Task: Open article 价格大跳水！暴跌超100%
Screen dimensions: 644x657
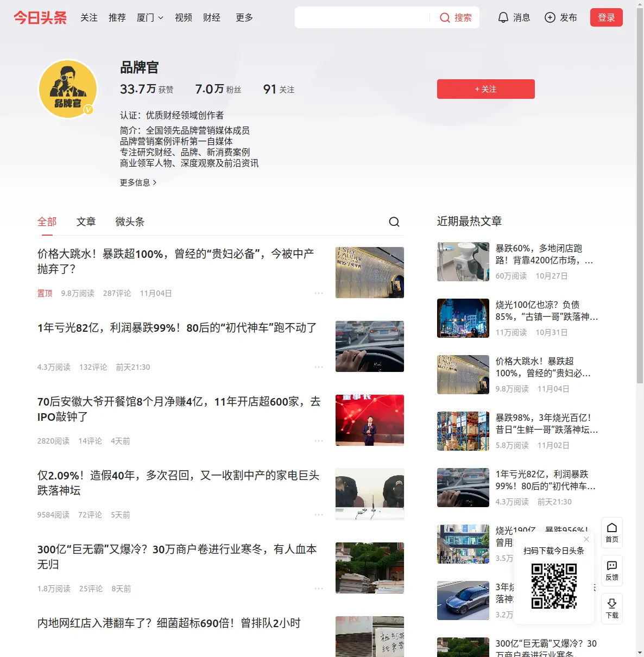Action: pyautogui.click(x=176, y=261)
